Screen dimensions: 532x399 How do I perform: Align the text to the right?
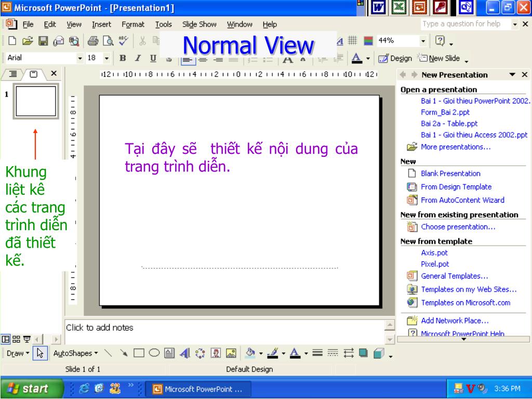tap(218, 60)
